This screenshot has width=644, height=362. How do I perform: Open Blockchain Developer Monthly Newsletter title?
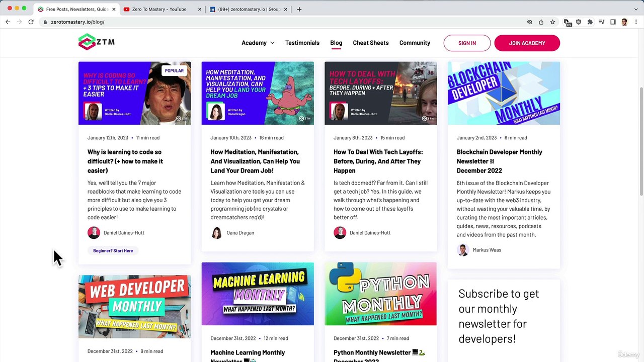pos(499,161)
